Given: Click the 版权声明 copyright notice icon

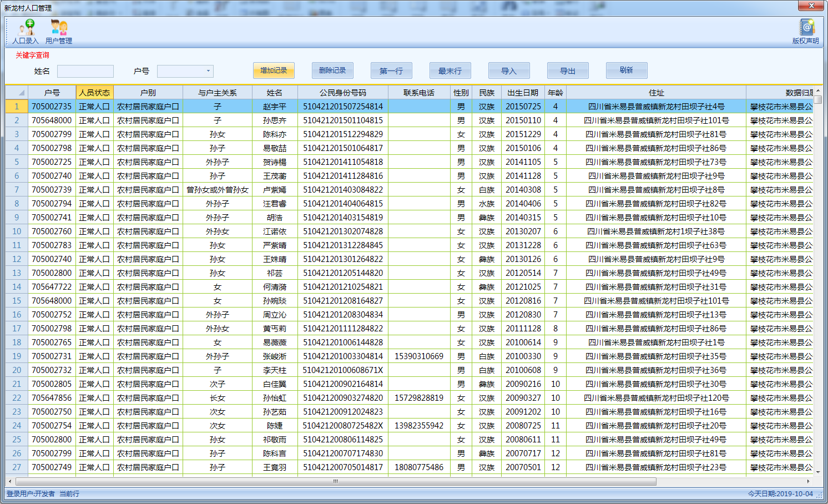Looking at the screenshot, I should [x=806, y=31].
